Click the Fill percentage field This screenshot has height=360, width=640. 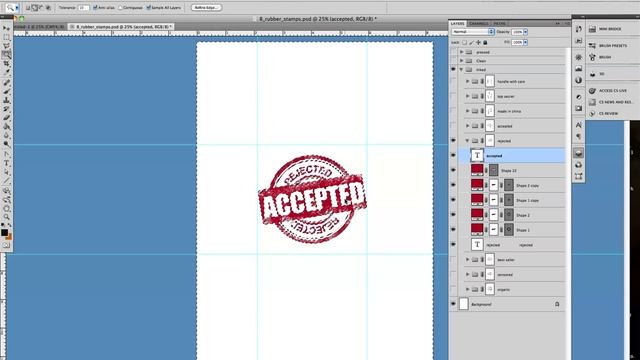[x=517, y=42]
